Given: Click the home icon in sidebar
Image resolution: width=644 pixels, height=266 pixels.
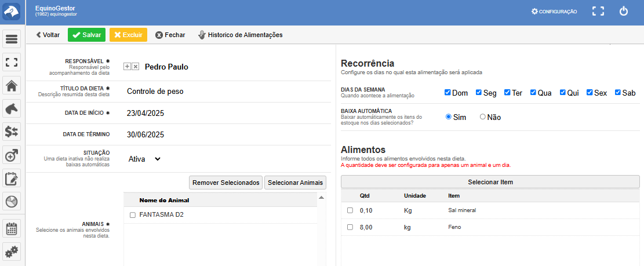Looking at the screenshot, I should point(12,86).
